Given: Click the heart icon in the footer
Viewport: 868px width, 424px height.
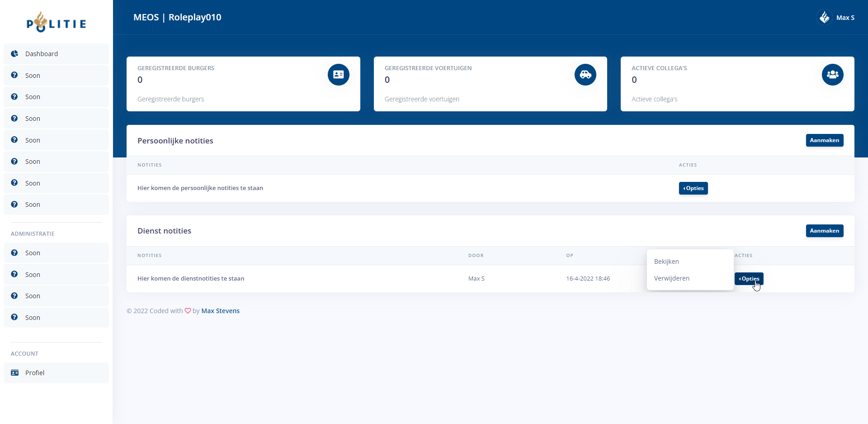Looking at the screenshot, I should coord(188,311).
